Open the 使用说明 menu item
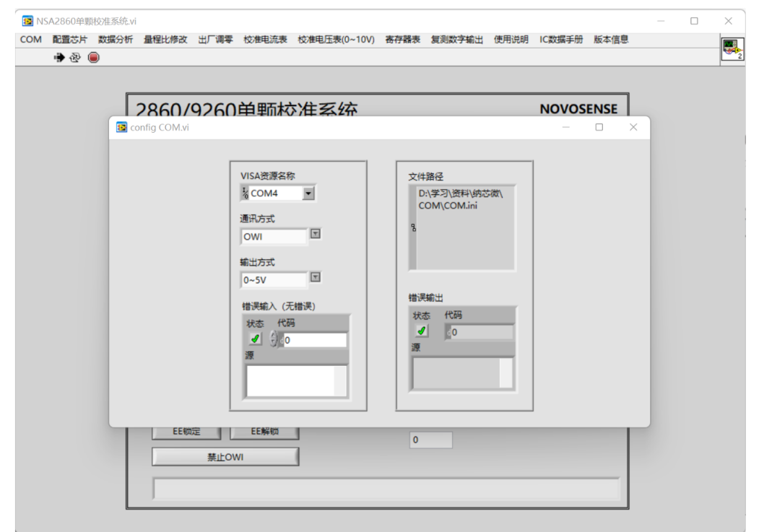The image size is (772, 532). click(x=511, y=40)
